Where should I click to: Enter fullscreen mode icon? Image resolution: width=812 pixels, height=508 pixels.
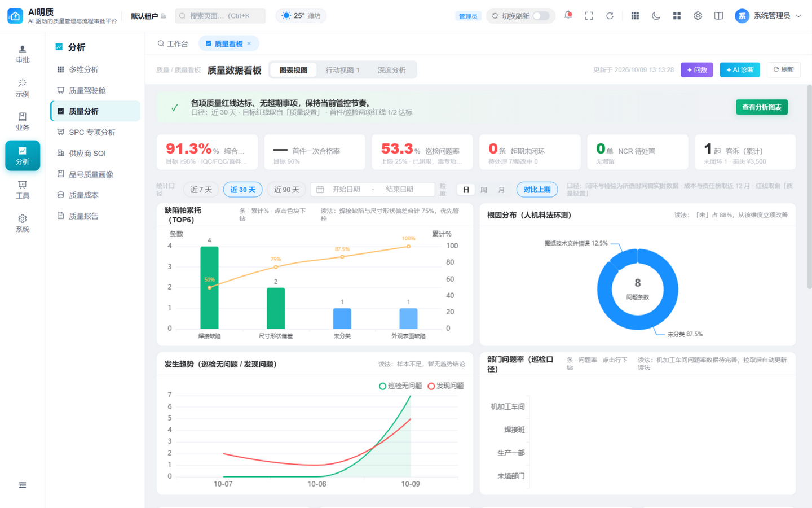(589, 16)
